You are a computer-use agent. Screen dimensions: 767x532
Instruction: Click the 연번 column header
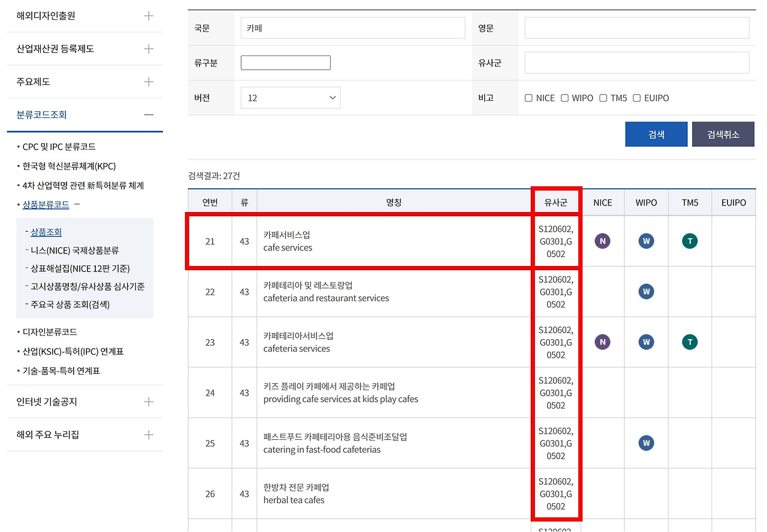(210, 202)
